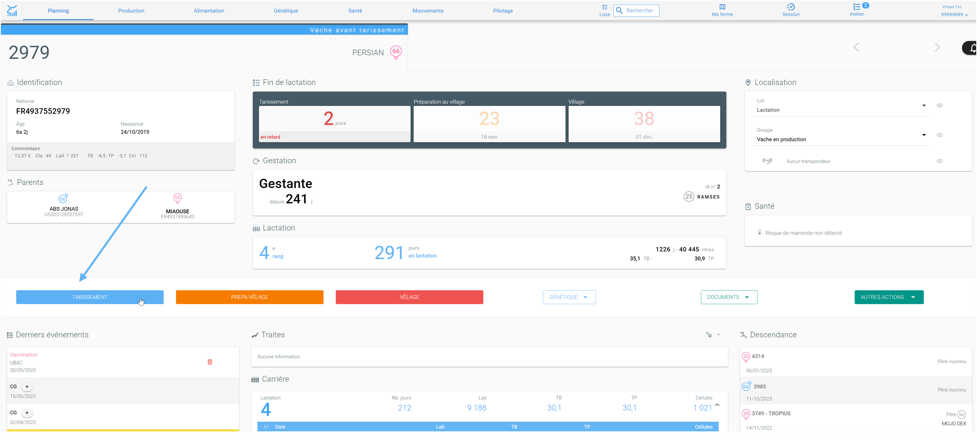Switch to the Santé tab
This screenshot has width=980, height=440.
(x=355, y=11)
